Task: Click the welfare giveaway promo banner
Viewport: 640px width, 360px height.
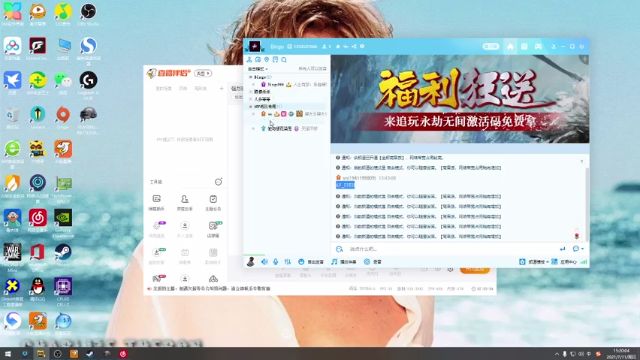Action: click(x=460, y=99)
